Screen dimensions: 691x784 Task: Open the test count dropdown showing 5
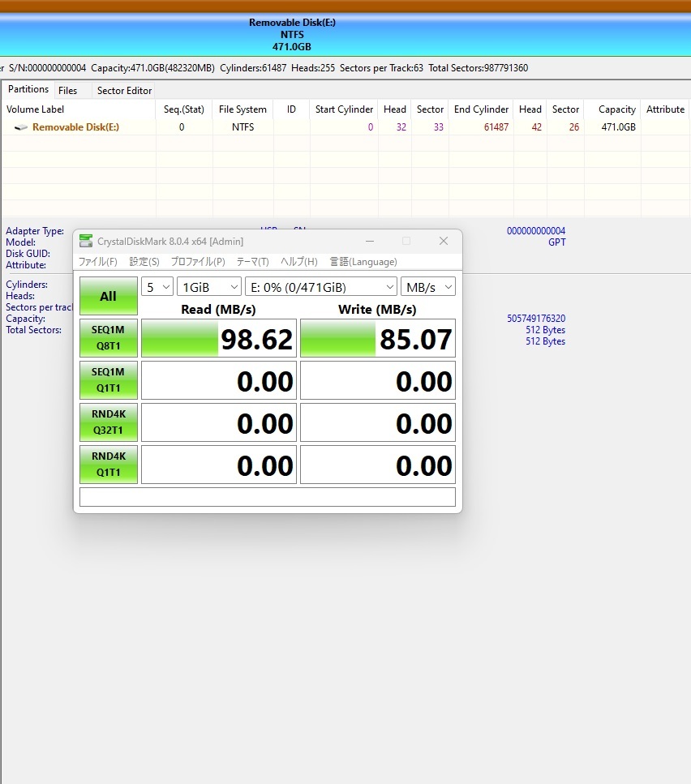pyautogui.click(x=157, y=287)
